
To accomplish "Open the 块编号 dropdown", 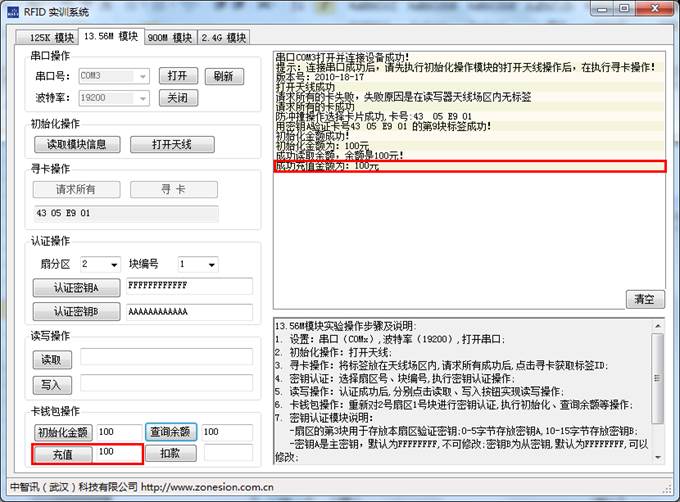I will click(211, 265).
